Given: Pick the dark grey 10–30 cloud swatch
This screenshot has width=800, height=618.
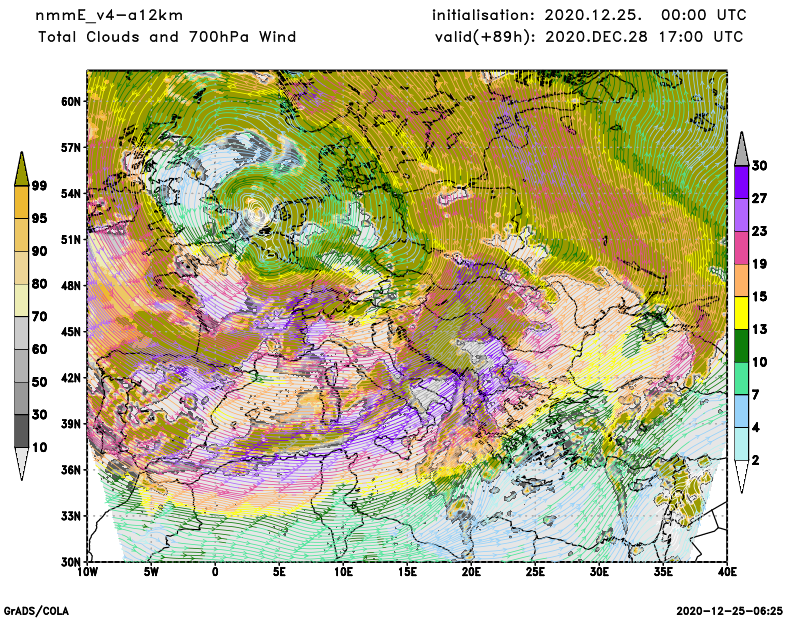Looking at the screenshot, I should [22, 430].
